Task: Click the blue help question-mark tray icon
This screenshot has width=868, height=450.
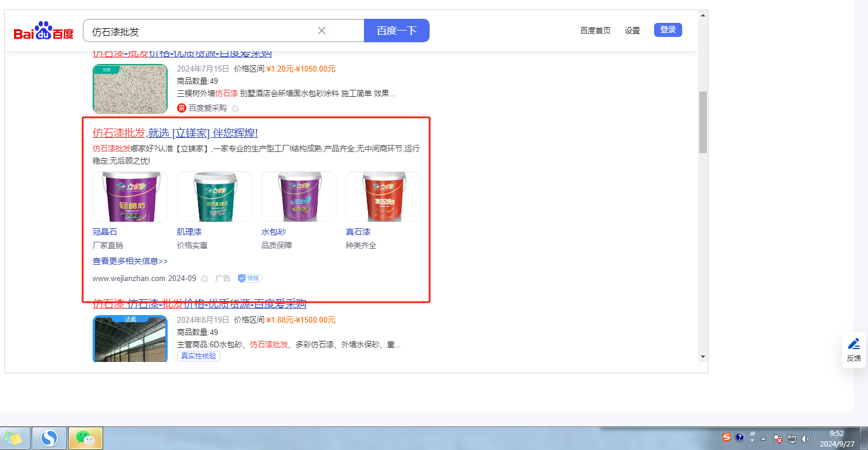Action: (740, 438)
